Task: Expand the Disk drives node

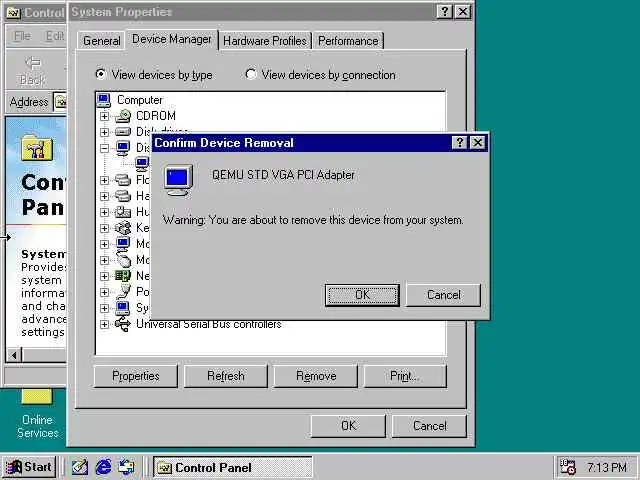Action: pyautogui.click(x=104, y=132)
